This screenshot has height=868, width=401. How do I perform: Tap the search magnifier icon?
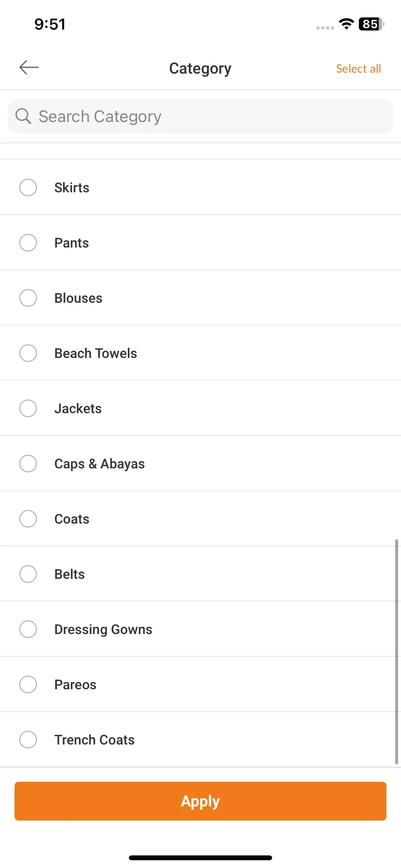pyautogui.click(x=23, y=116)
